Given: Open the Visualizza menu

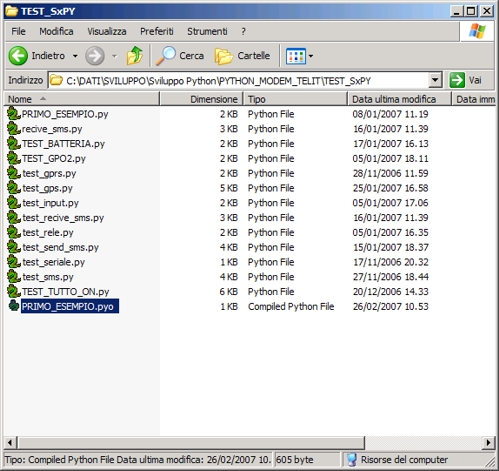Looking at the screenshot, I should coord(107,31).
